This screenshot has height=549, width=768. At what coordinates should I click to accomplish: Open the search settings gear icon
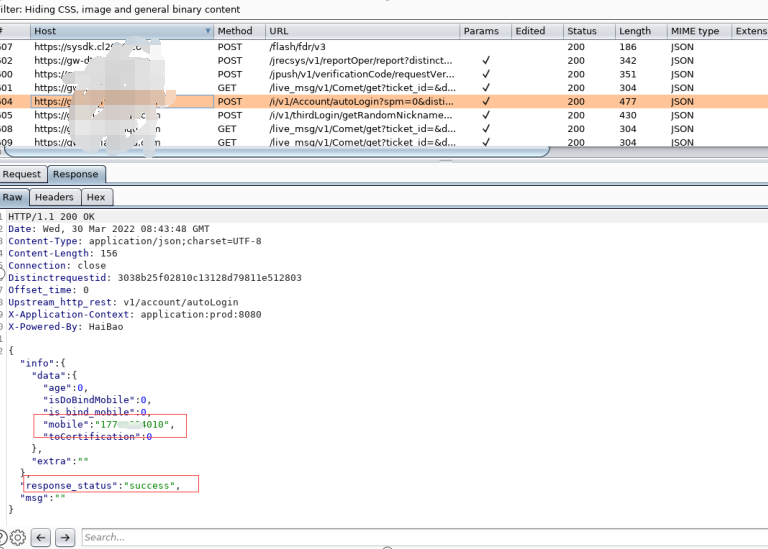pos(18,537)
